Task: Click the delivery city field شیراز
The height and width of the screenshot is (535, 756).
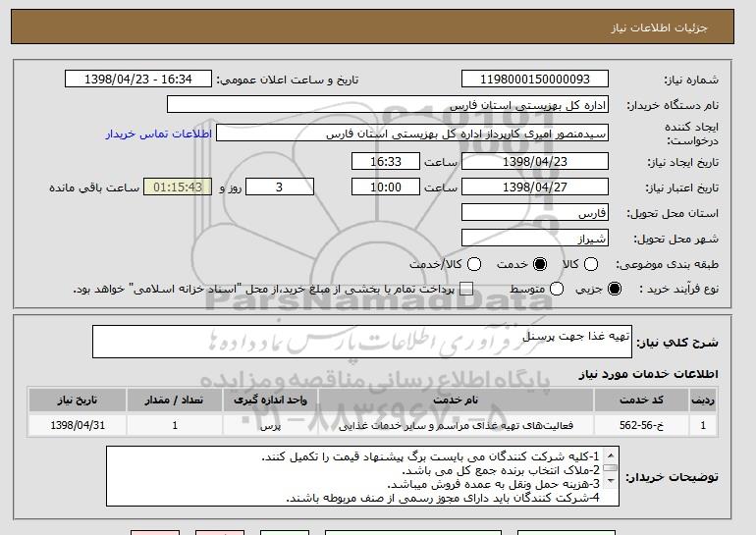Action: click(535, 239)
